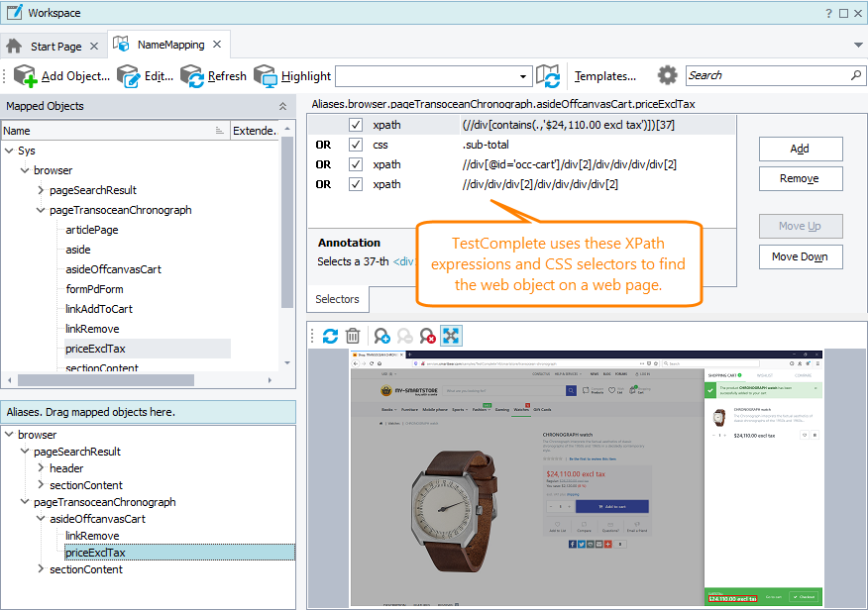The image size is (868, 610).
Task: Collapse asideOffcanvasCart node in Aliases tree
Action: click(x=41, y=519)
